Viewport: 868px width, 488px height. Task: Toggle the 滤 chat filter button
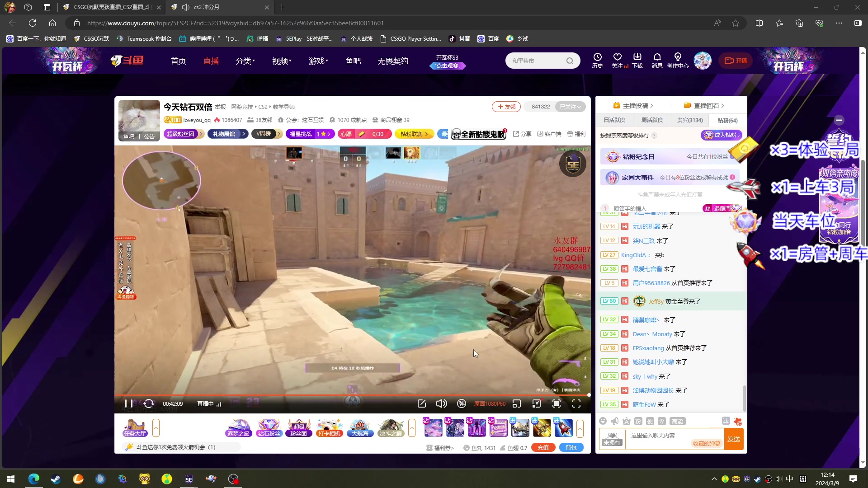click(x=726, y=421)
